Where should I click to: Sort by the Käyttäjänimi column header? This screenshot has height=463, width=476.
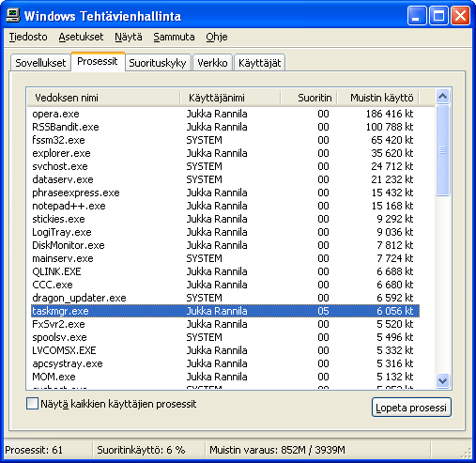(230, 98)
